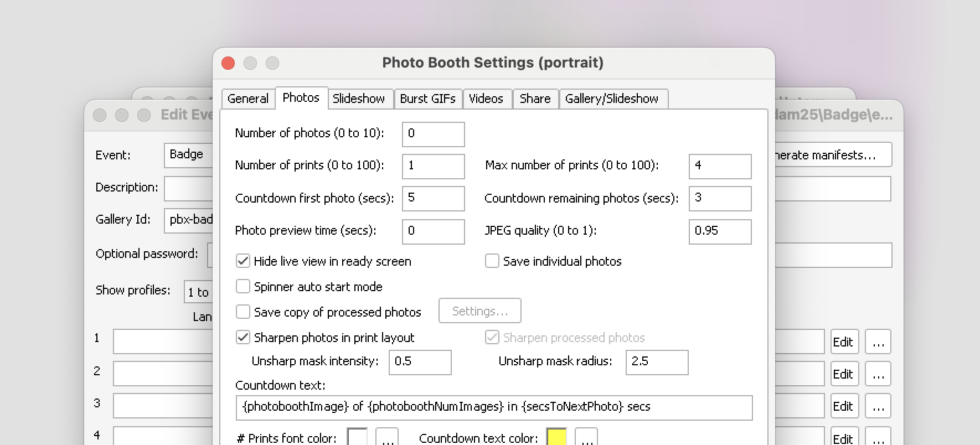Click the white Prints font color swatch
The width and height of the screenshot is (980, 445).
point(357,437)
